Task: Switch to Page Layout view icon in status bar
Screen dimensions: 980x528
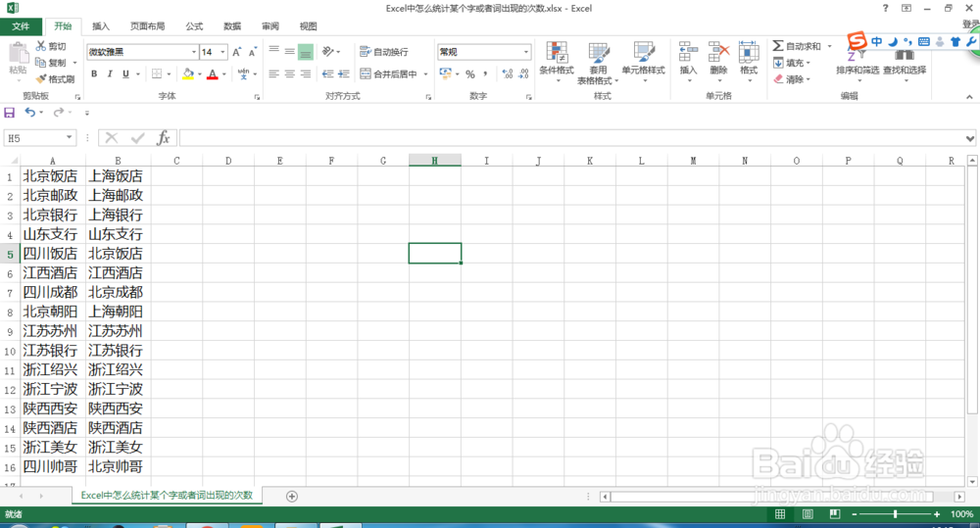Action: (x=808, y=514)
